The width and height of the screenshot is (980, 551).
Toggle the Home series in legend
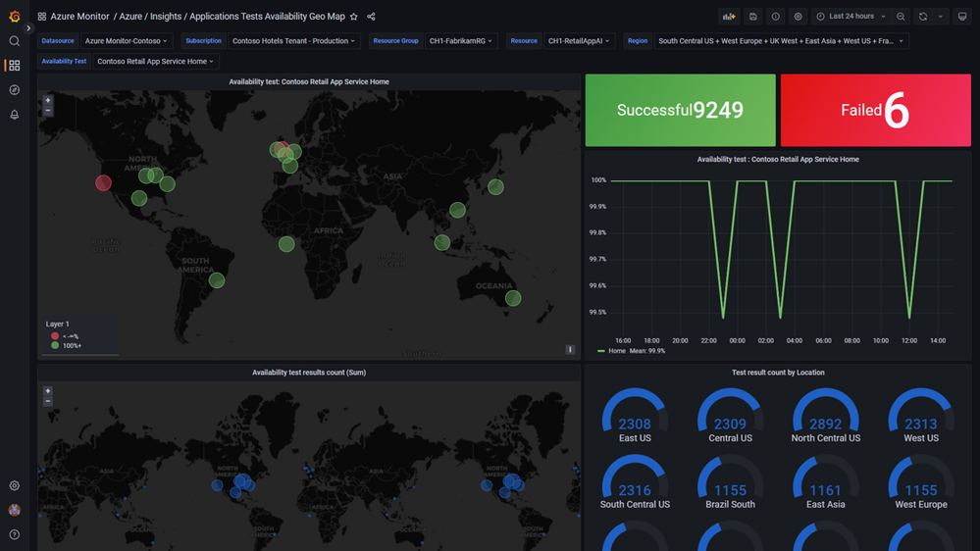pyautogui.click(x=617, y=351)
